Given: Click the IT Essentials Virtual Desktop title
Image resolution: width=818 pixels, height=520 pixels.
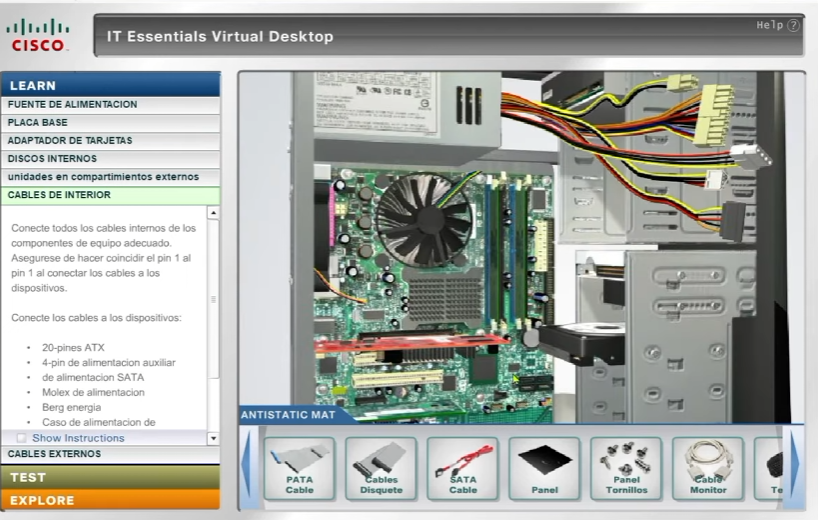Looking at the screenshot, I should (x=220, y=37).
